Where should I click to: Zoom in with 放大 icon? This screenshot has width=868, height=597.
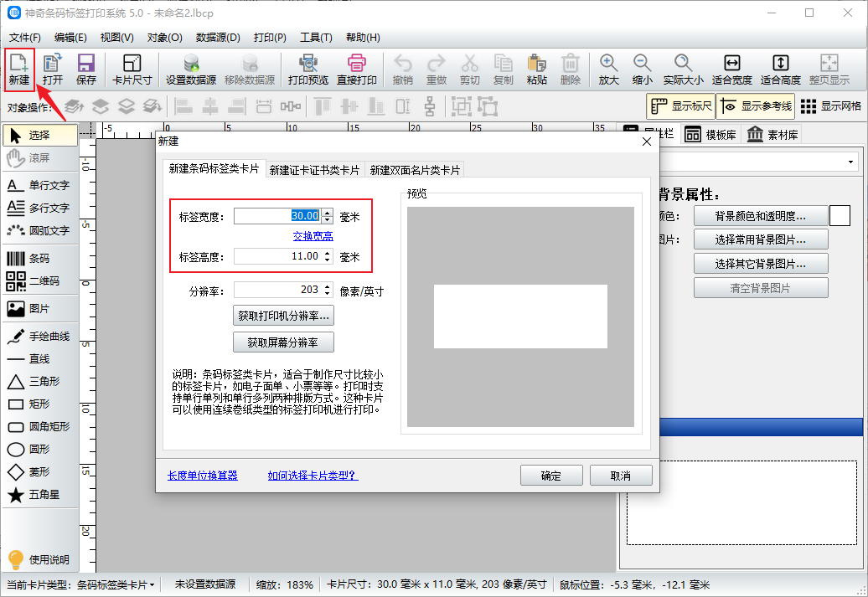[608, 69]
